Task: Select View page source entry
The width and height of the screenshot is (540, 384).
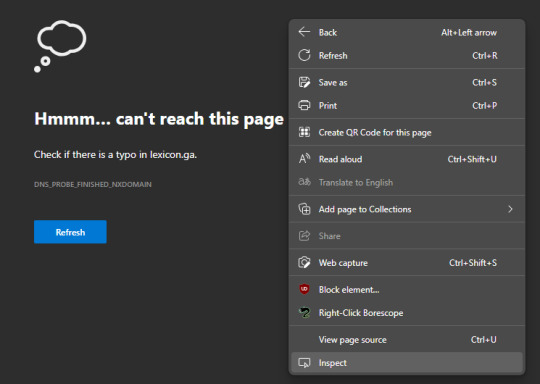Action: (407, 340)
